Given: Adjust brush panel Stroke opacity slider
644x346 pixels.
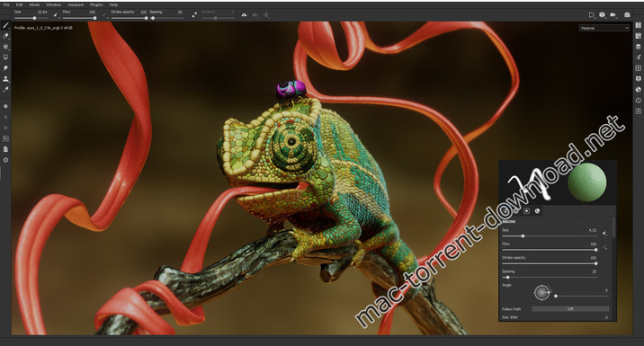Looking at the screenshot, I should click(550, 263).
